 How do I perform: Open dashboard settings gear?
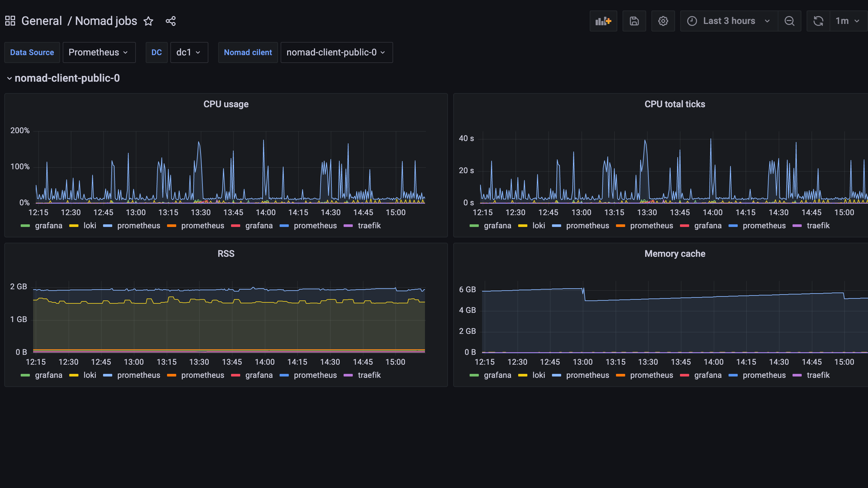click(663, 21)
